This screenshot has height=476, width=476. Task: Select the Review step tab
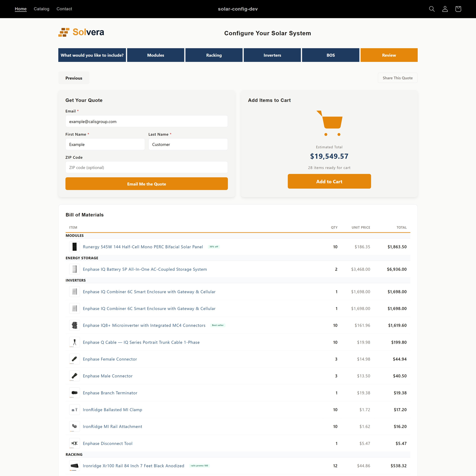click(x=389, y=55)
